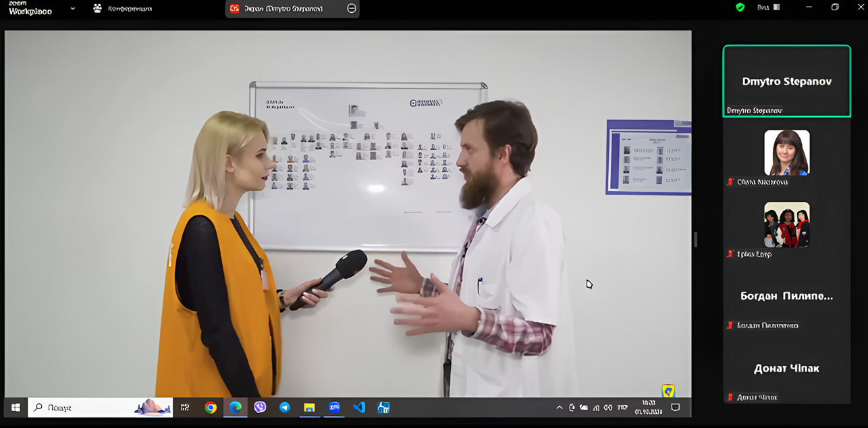Expand the hidden system tray icons chevron
Viewport: 868px width, 428px height.
coord(559,408)
